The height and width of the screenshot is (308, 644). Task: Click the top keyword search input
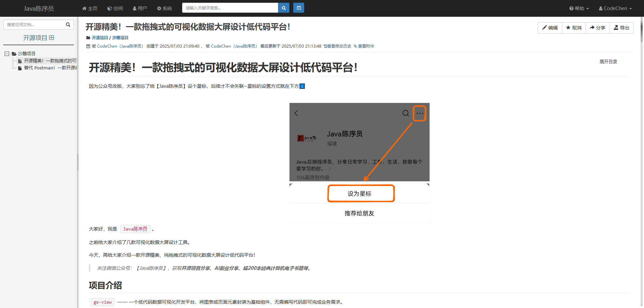230,8
